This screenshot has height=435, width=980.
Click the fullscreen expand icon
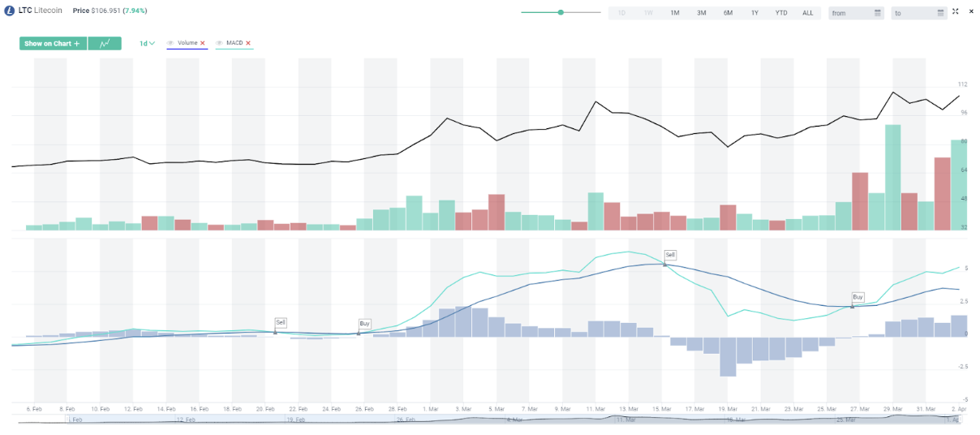point(956,11)
